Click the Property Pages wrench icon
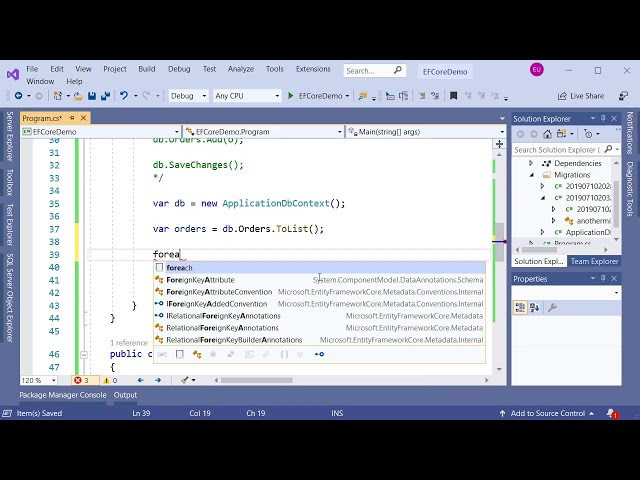 point(552,307)
